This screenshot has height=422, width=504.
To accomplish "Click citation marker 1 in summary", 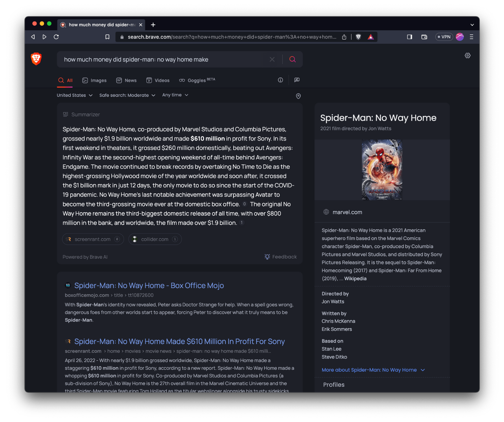I will click(241, 223).
